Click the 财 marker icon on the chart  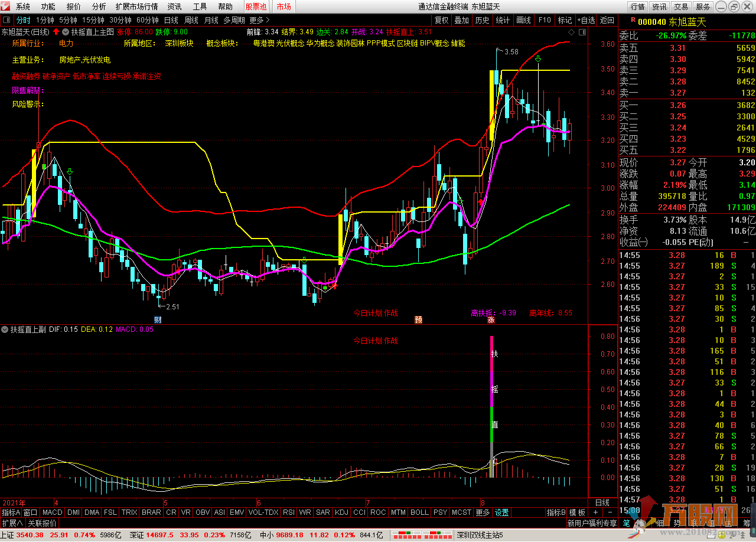(x=158, y=320)
